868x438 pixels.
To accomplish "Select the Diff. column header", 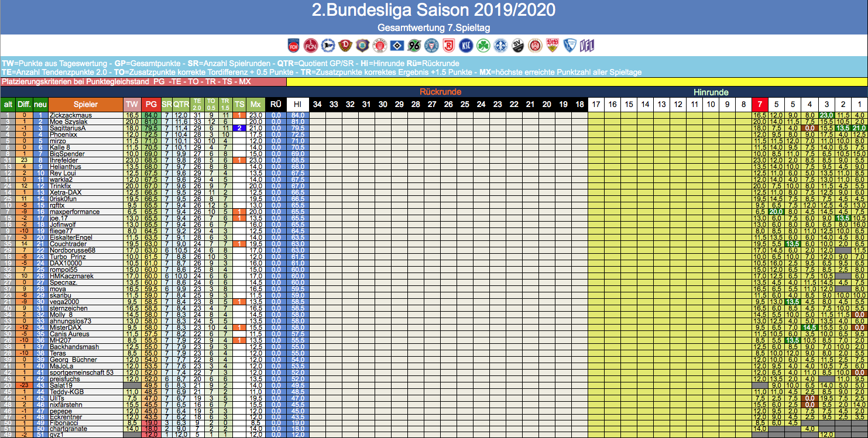I will (24, 104).
